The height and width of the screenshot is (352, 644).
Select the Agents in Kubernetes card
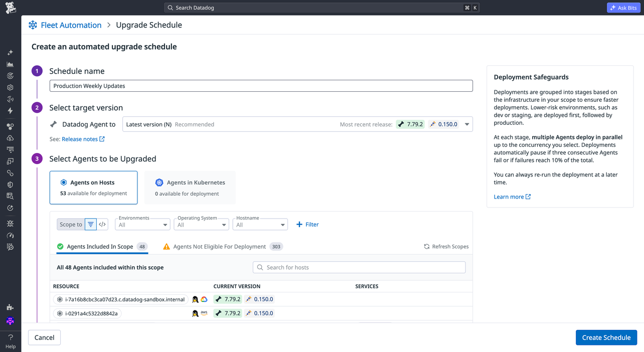(190, 188)
